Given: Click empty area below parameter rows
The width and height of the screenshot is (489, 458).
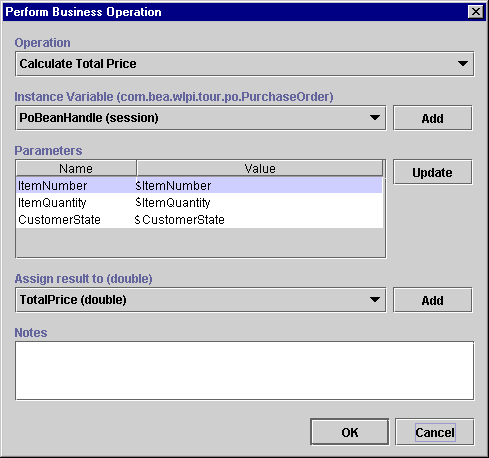Looking at the screenshot, I should pos(200,242).
